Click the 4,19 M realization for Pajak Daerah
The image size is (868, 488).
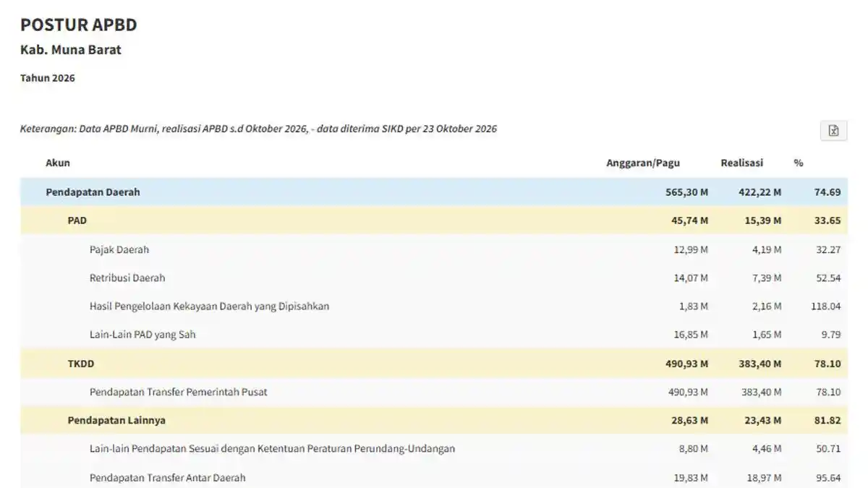click(x=766, y=249)
